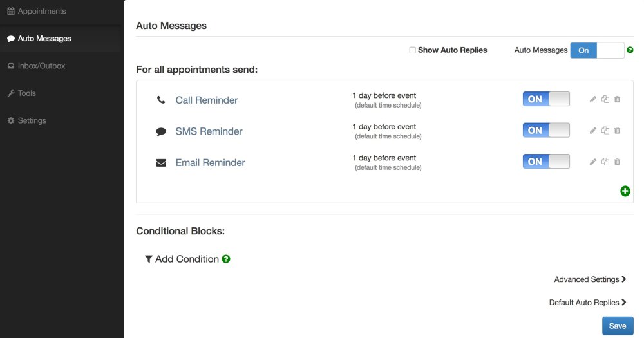This screenshot has height=338, width=644.
Task: Turn off the Call Reminder switch
Action: click(546, 99)
